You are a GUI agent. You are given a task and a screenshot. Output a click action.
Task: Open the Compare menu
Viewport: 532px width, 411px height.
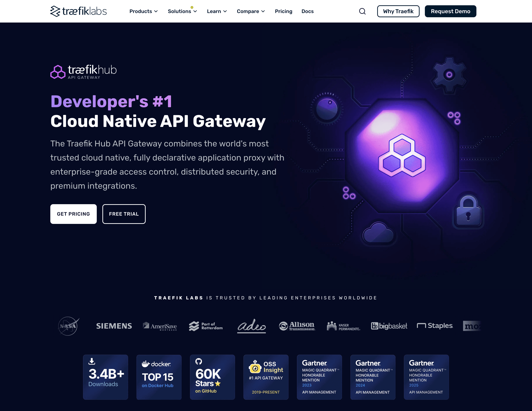click(x=251, y=11)
